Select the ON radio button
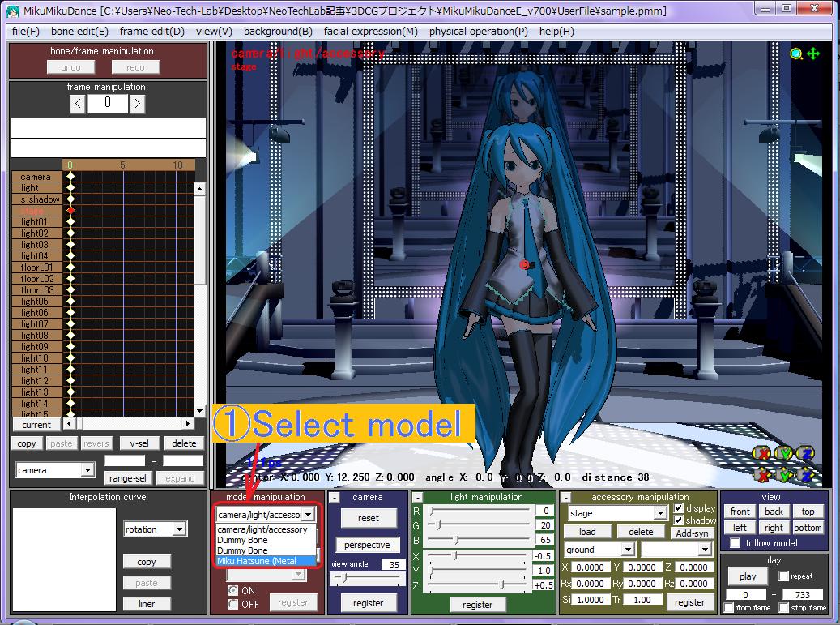This screenshot has width=840, height=625. tap(233, 590)
